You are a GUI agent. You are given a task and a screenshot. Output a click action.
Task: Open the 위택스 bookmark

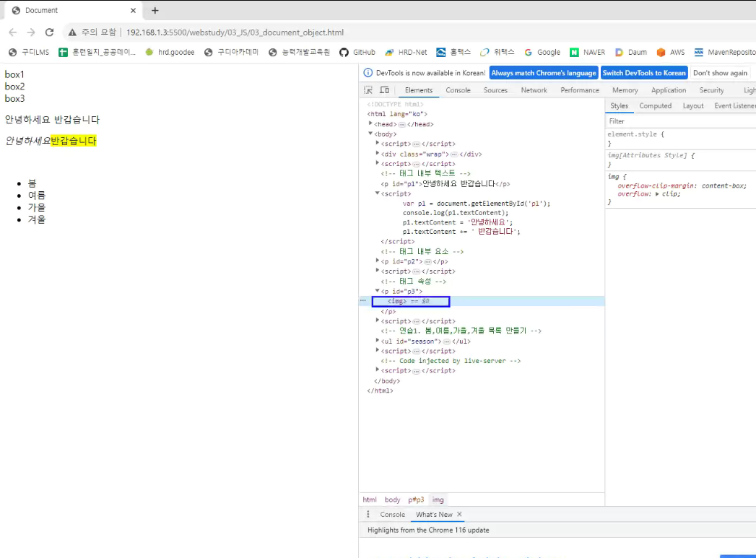pos(497,52)
